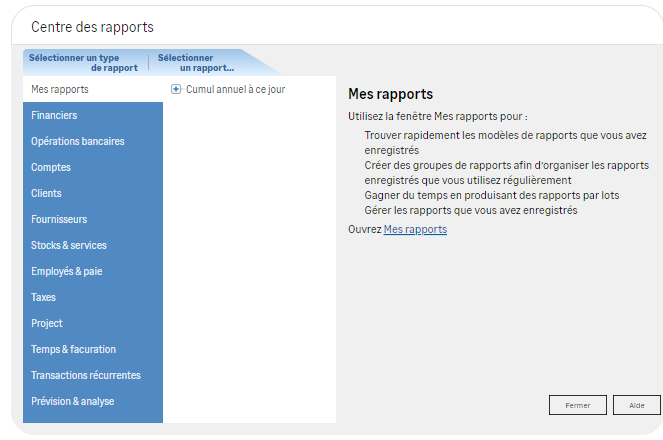Image resolution: width=663 pixels, height=440 pixels.
Task: Select Transactions récurrentes reports
Action: [x=93, y=375]
